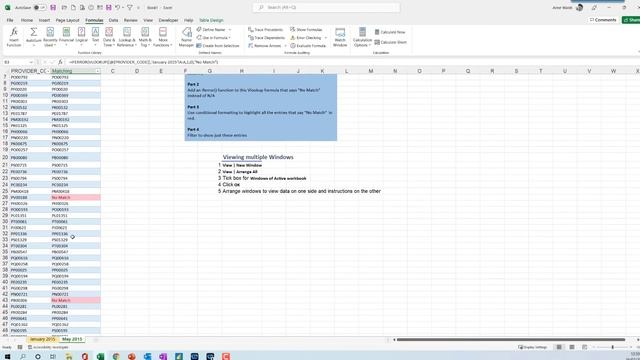Click the AutoSum sigma icon
Image resolution: width=640 pixels, height=360 pixels.
pos(33,32)
